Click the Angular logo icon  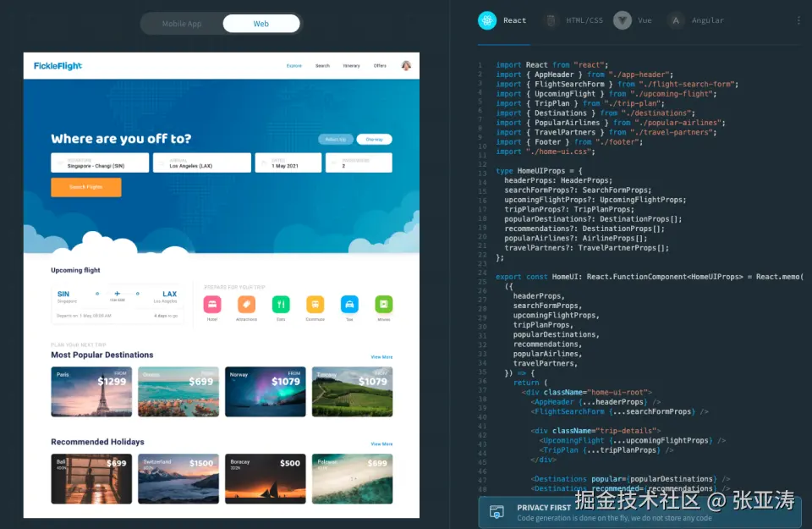[x=675, y=20]
